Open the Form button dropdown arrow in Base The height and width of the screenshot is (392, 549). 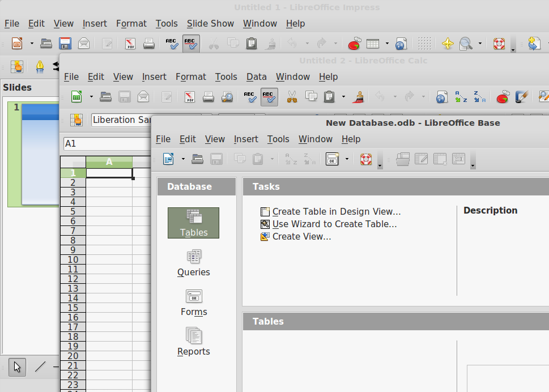[x=347, y=159]
